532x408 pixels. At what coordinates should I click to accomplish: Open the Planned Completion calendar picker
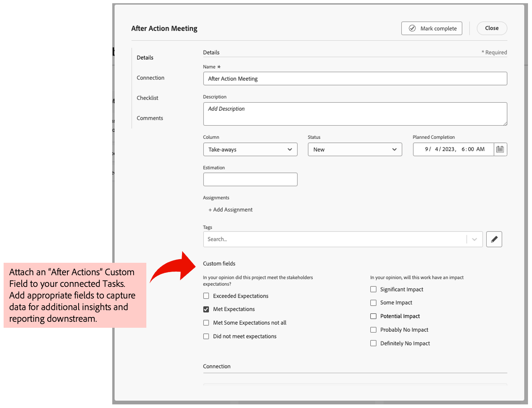tap(500, 149)
